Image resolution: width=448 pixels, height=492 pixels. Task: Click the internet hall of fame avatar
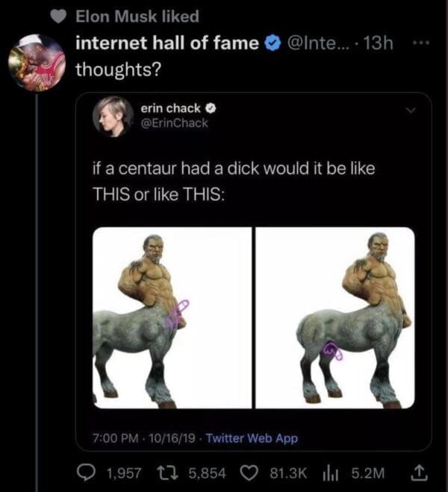36,63
